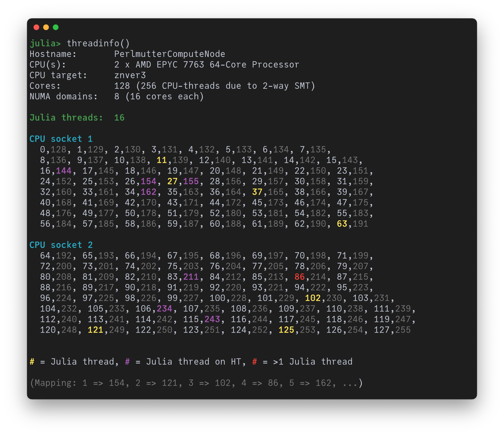Click CPU 7 in the first row

coord(302,150)
